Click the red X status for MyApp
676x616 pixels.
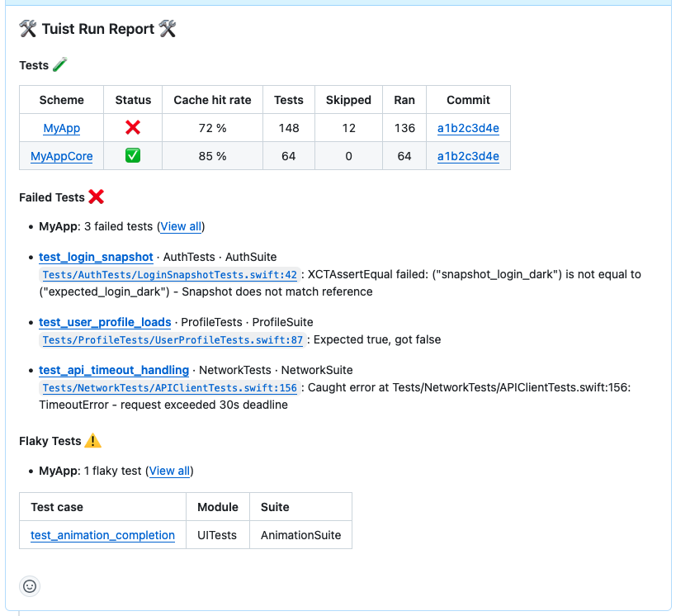tap(133, 128)
